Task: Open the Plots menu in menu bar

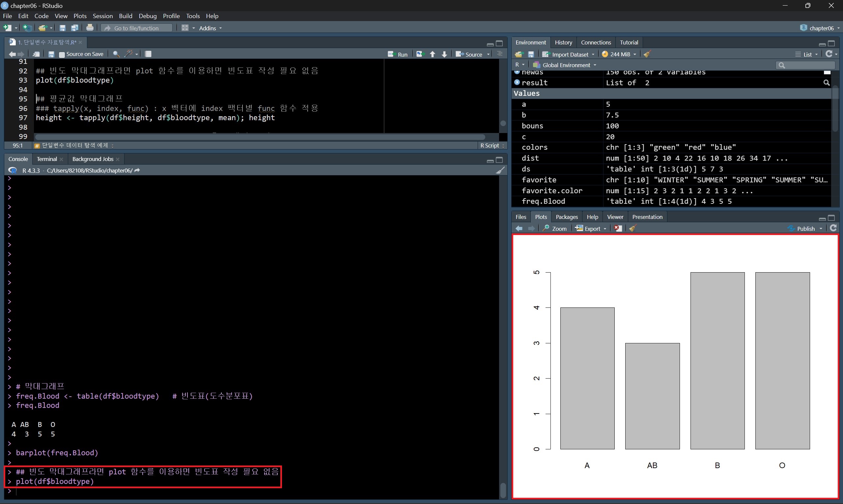Action: coord(80,16)
